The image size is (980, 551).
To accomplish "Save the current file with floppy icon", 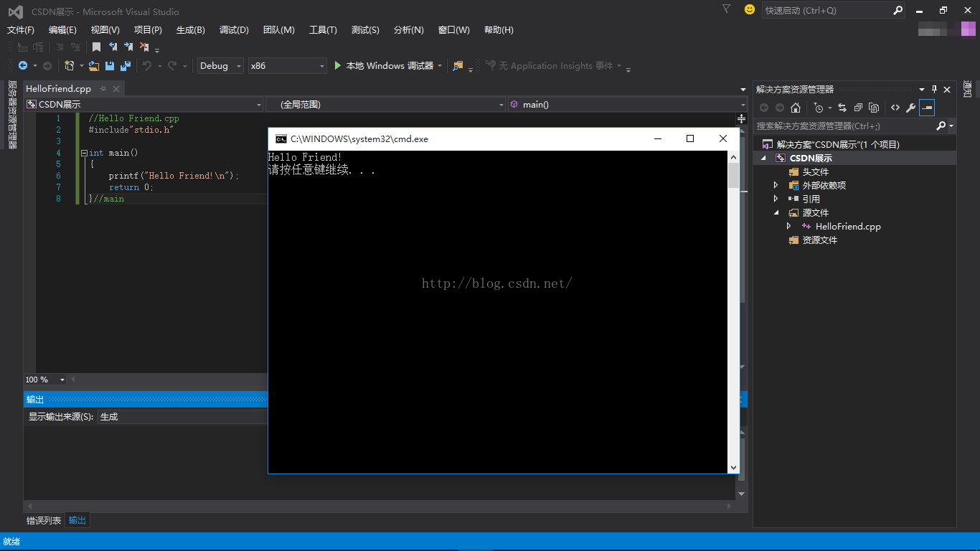I will click(110, 65).
